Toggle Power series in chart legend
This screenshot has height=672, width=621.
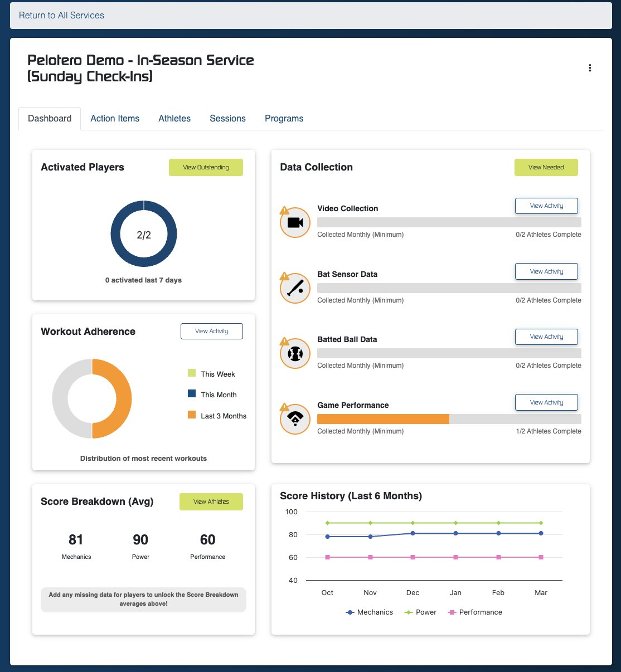pyautogui.click(x=420, y=612)
